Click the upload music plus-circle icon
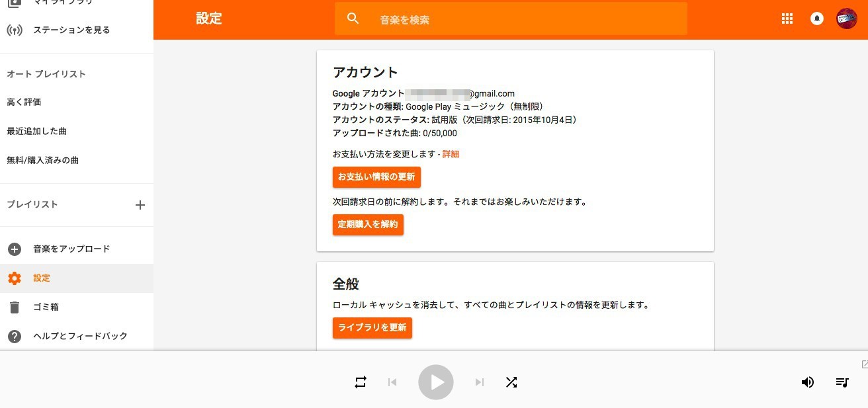The width and height of the screenshot is (868, 408). click(x=15, y=249)
